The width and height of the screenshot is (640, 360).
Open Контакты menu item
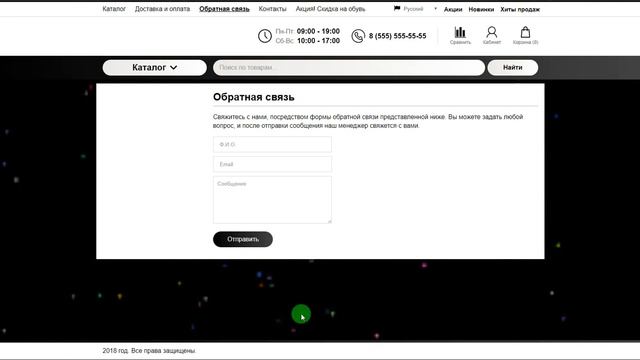[x=272, y=9]
